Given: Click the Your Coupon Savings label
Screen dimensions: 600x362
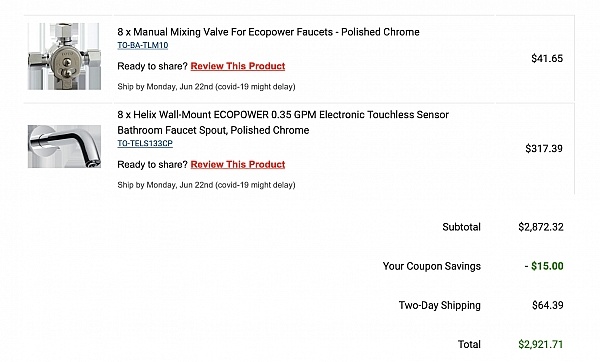Looking at the screenshot, I should [432, 266].
